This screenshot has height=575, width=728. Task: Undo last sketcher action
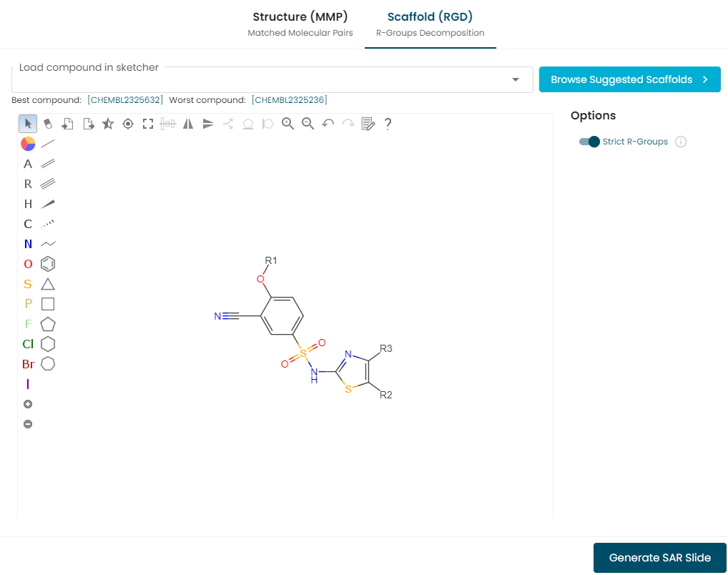[328, 124]
